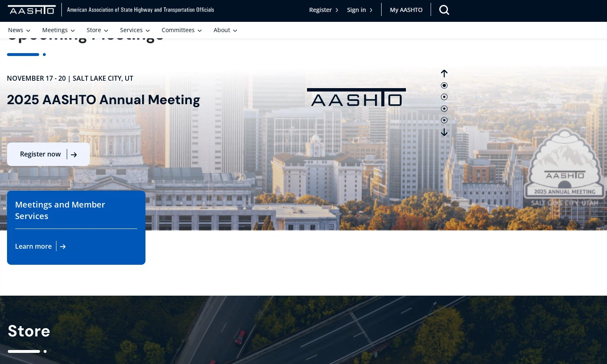Click the AASHTO logo in header

tap(32, 10)
